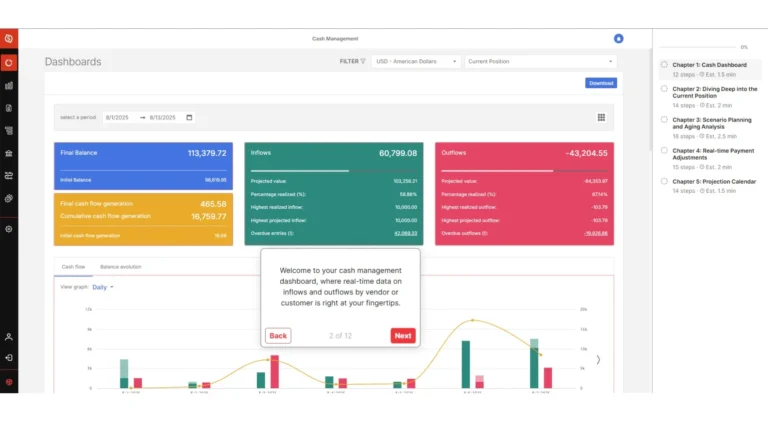Check Chapter 1: Cash Dashboard circle
This screenshot has width=768, height=432.
(x=664, y=65)
